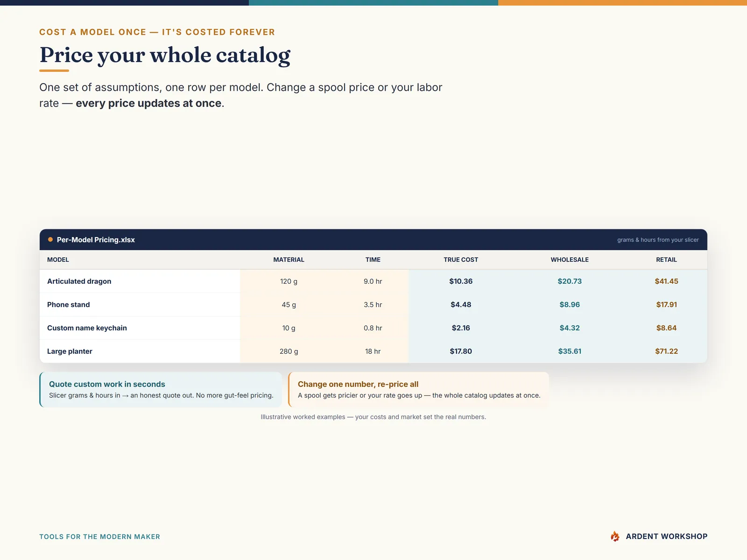This screenshot has width=747, height=560.
Task: Click the Large planter row name
Action: (x=70, y=351)
